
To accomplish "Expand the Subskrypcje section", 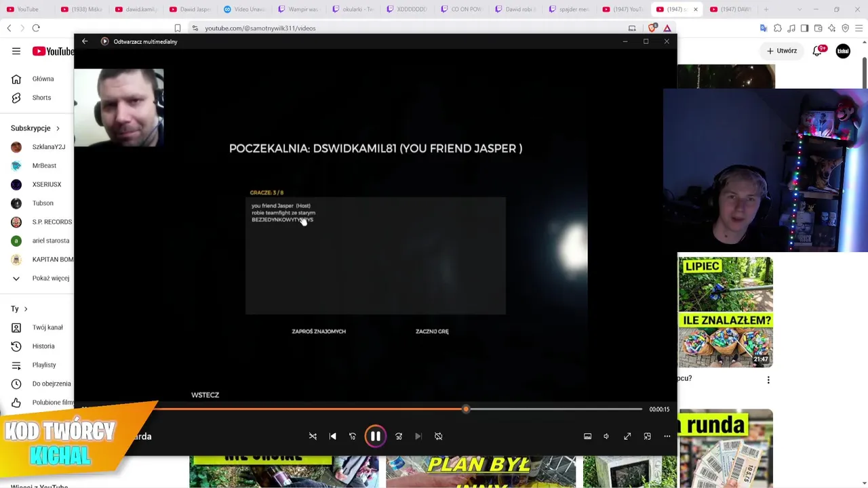I will pos(35,128).
